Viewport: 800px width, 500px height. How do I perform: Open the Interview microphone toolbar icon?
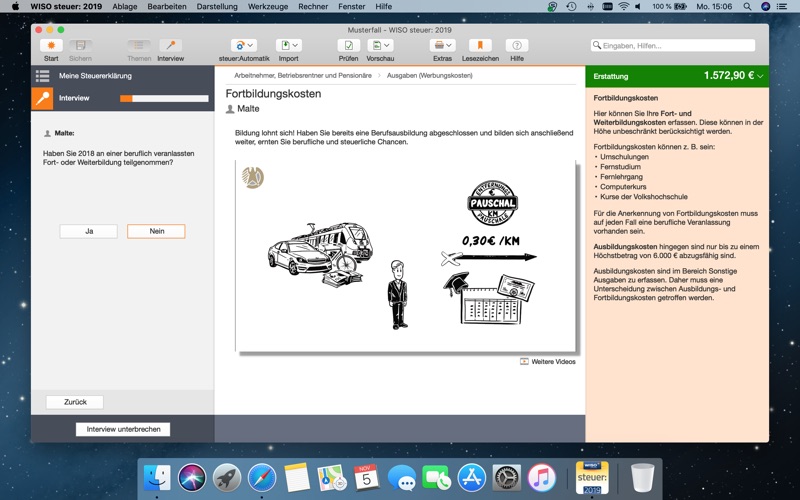pyautogui.click(x=170, y=46)
